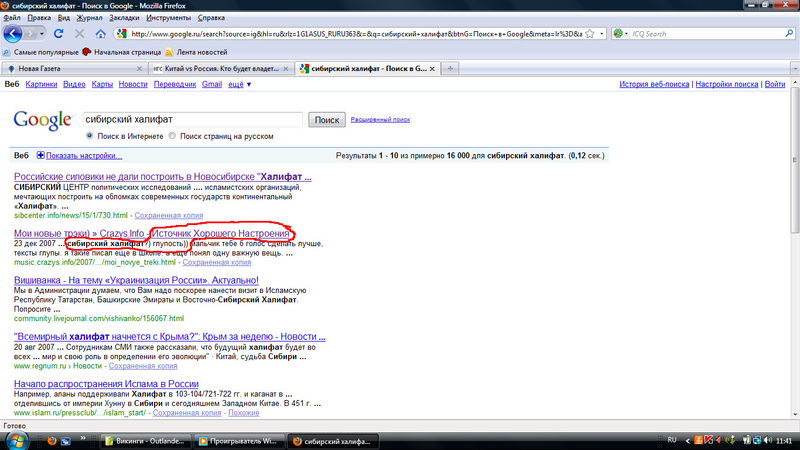
Task: Open the Журнал menu
Action: pyautogui.click(x=89, y=18)
